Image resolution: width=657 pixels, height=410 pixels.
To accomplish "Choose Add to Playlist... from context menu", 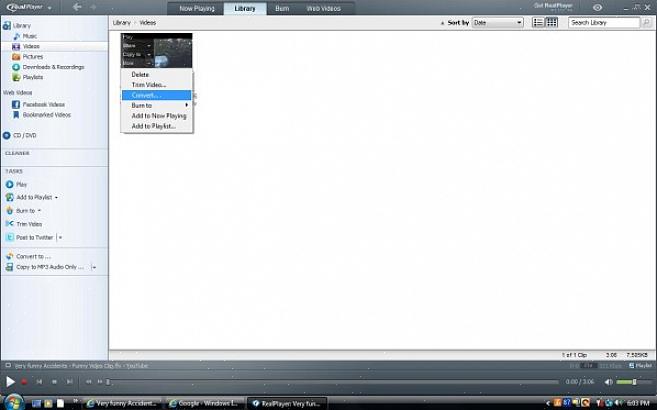I will click(157, 126).
